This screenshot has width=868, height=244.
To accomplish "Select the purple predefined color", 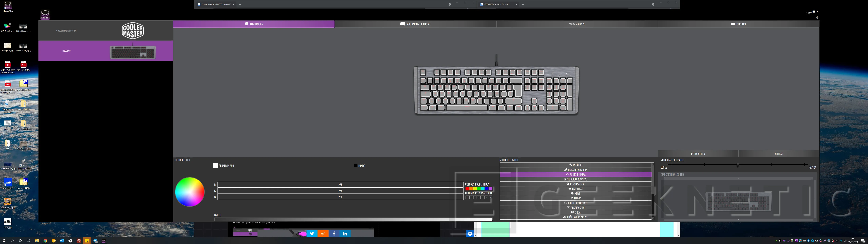I will (491, 189).
